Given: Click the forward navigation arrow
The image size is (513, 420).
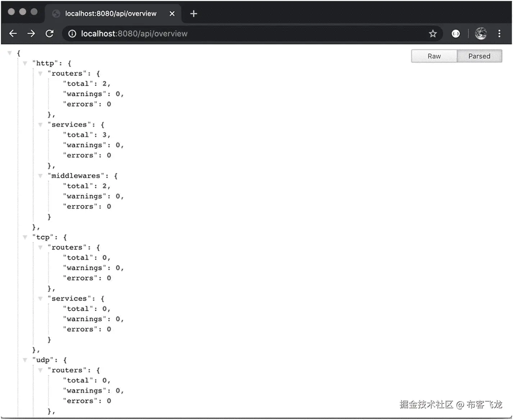Looking at the screenshot, I should tap(31, 33).
